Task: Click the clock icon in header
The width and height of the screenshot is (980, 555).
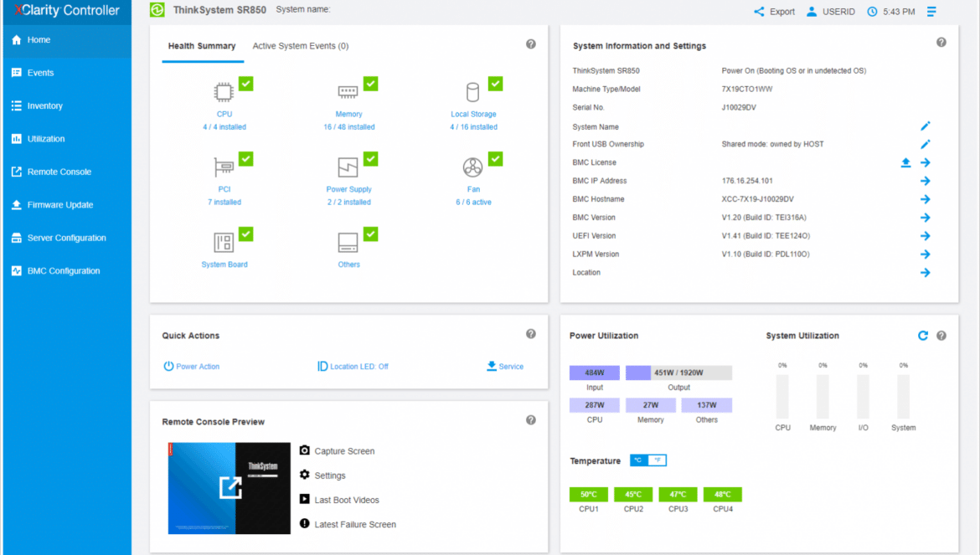Action: (x=872, y=11)
